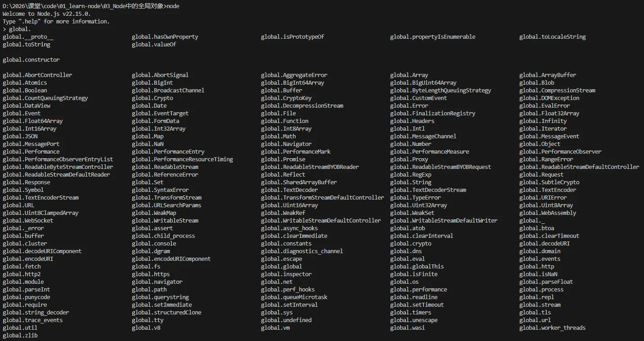Click on global.worker_threads text

click(552, 328)
